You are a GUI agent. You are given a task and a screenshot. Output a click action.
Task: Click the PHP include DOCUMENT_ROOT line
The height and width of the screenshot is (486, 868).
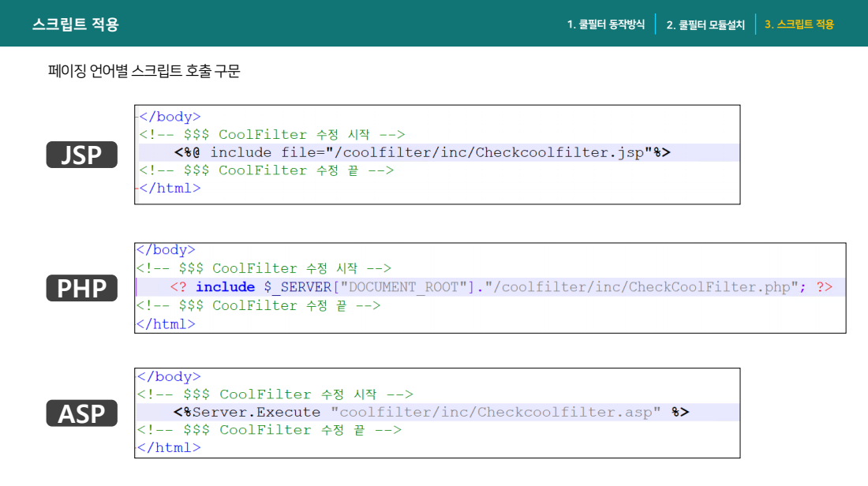tap(501, 286)
